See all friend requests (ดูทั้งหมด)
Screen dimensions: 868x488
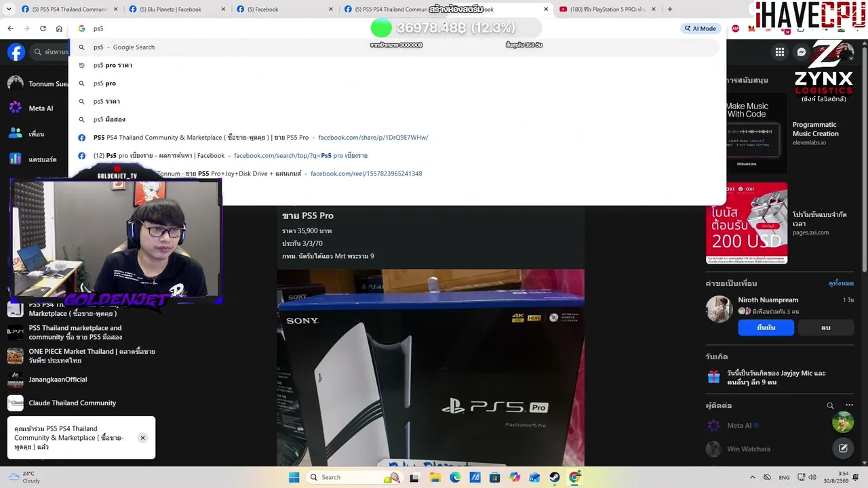pos(841,283)
